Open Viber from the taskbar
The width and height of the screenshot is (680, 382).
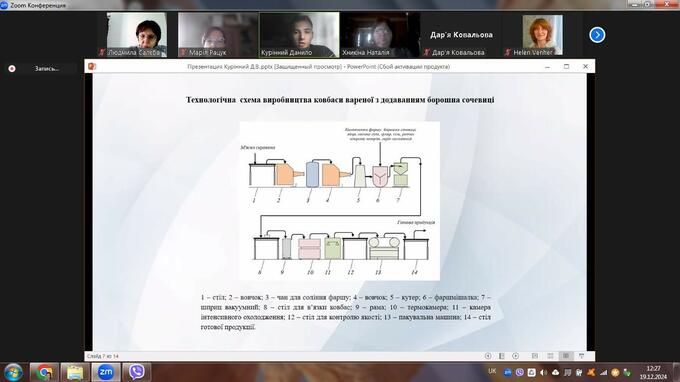(137, 372)
